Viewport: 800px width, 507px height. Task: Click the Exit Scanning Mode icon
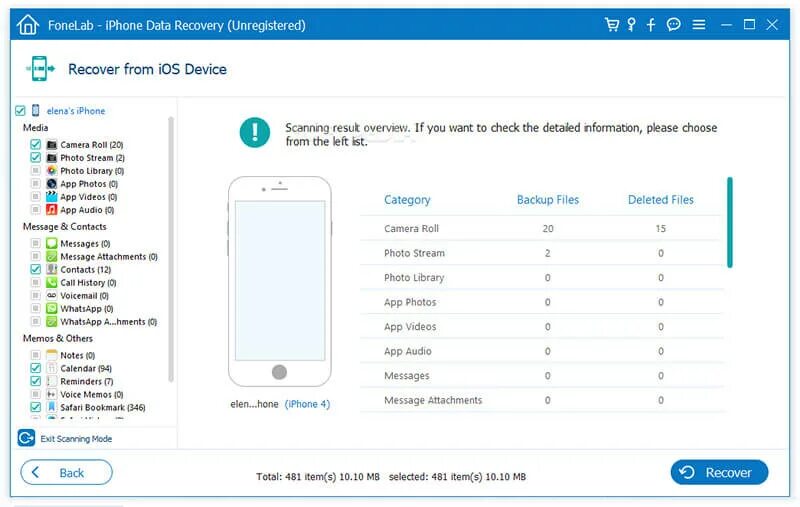pyautogui.click(x=27, y=438)
